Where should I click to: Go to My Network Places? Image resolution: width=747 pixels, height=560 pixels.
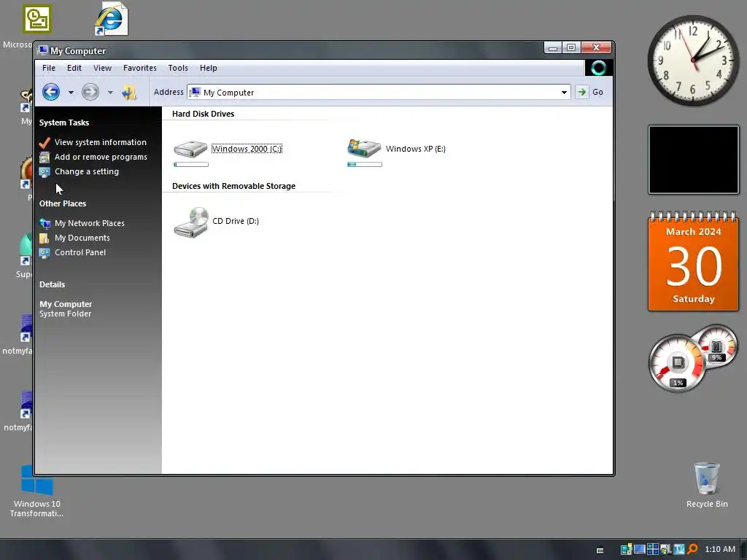(x=90, y=223)
